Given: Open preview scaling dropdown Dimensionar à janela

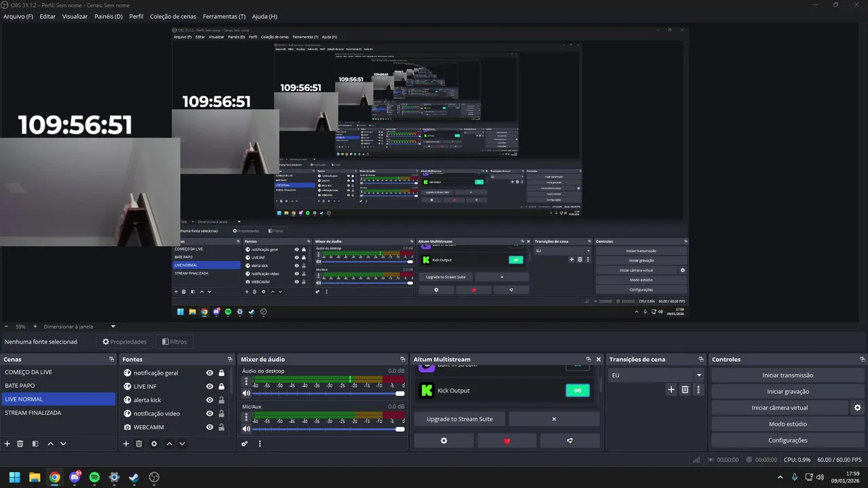Looking at the screenshot, I should click(79, 327).
